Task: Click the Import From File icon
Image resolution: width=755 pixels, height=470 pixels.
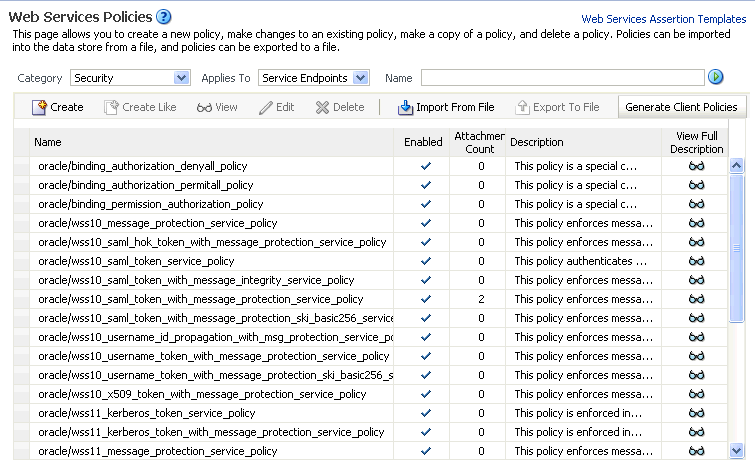Action: coord(405,107)
